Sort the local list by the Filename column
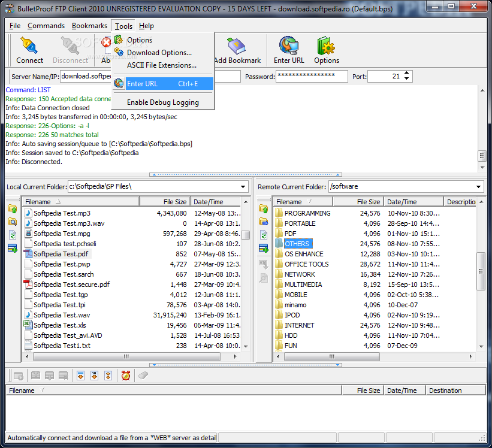Screen dimensions: 492x448 point(81,202)
